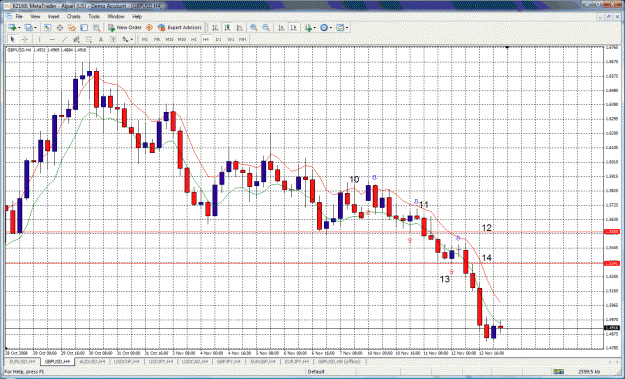The image size is (625, 379).
Task: Expand the Indicators dropdown arrow
Action: click(x=314, y=27)
